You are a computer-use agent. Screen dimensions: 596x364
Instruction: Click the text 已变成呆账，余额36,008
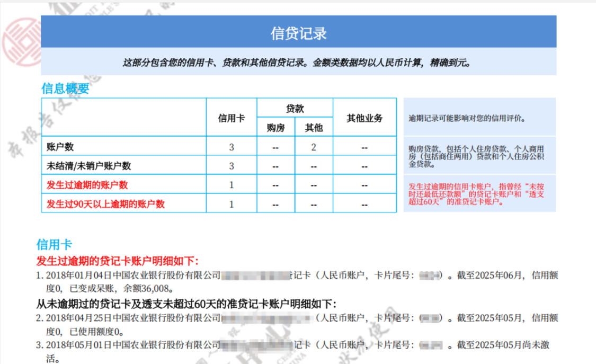pos(122,288)
